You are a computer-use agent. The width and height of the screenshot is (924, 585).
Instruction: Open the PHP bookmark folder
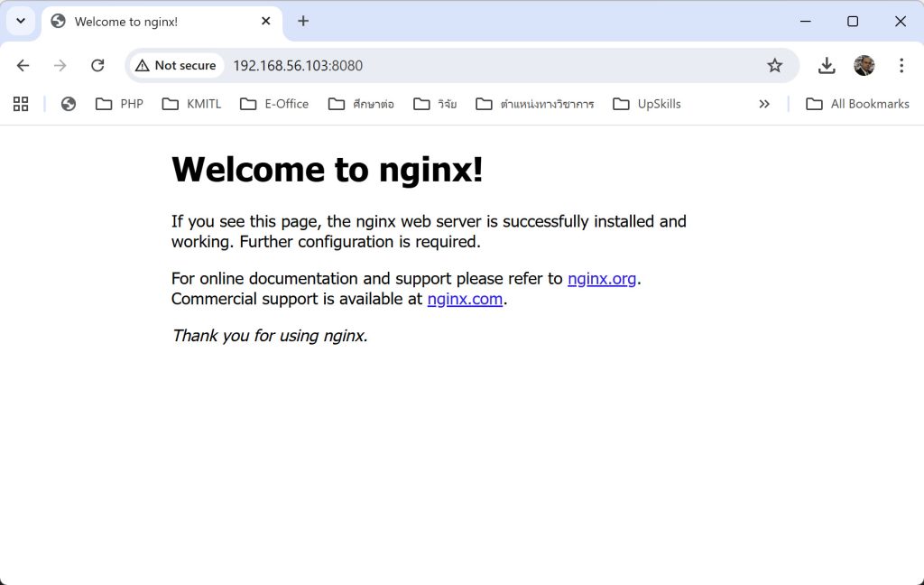pyautogui.click(x=119, y=104)
